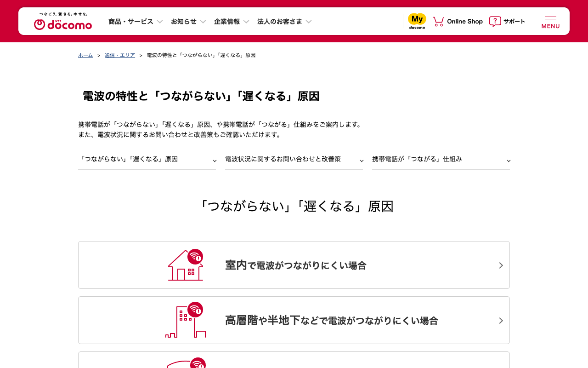Click sentence starting with また、電波状況に関する
Screen dimensions: 588x368
pyautogui.click(x=180, y=135)
